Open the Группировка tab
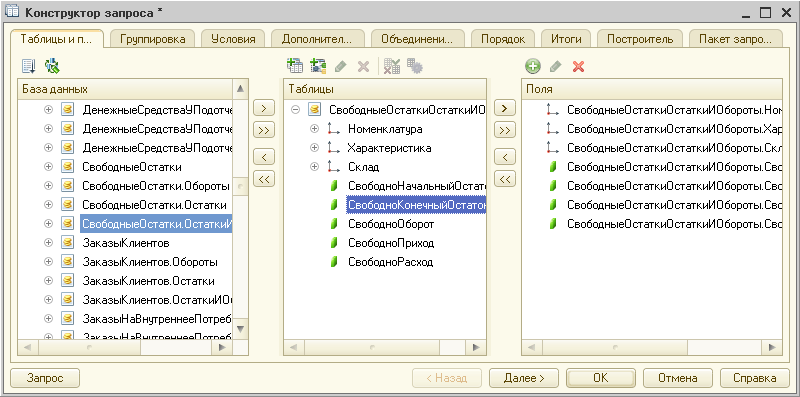The image size is (800, 397). click(153, 39)
